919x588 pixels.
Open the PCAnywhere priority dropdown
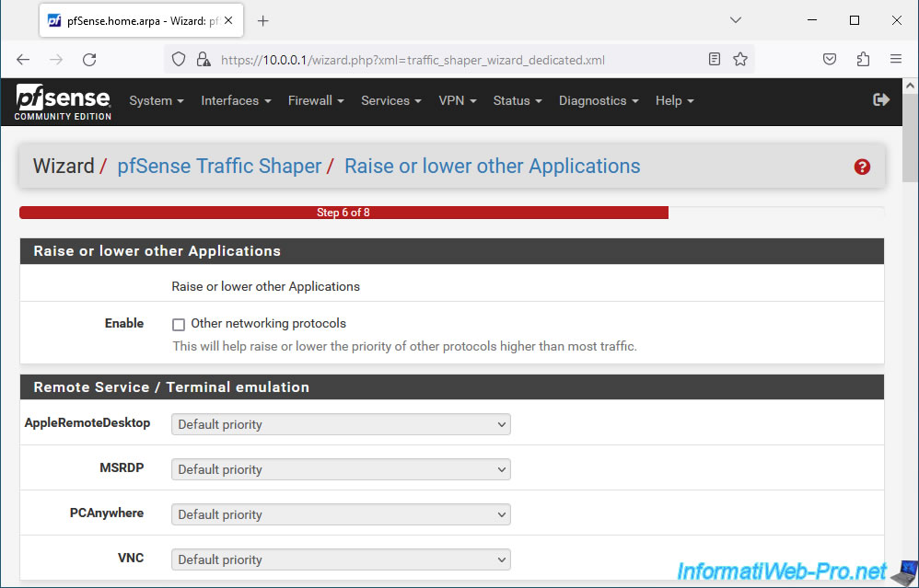[x=341, y=514]
